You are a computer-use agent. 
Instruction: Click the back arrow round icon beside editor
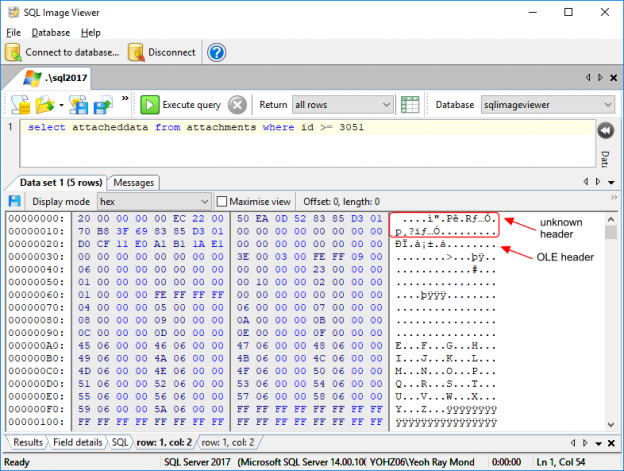pyautogui.click(x=606, y=130)
